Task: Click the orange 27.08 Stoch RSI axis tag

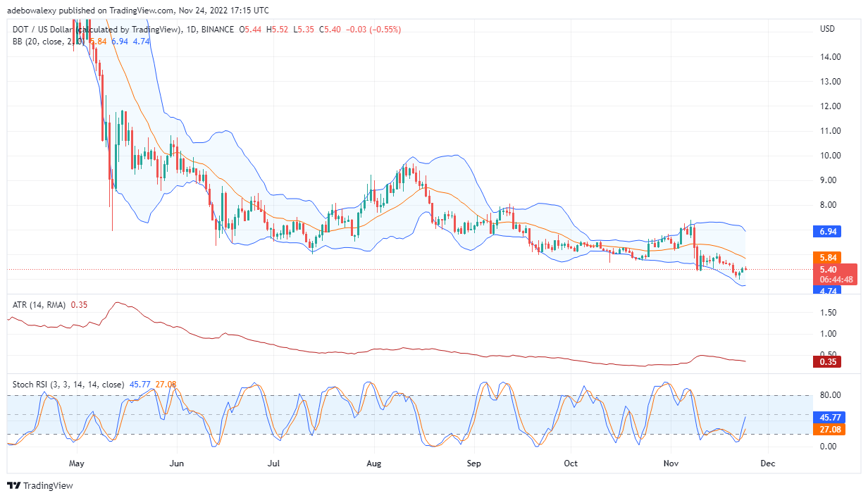Action: (830, 429)
